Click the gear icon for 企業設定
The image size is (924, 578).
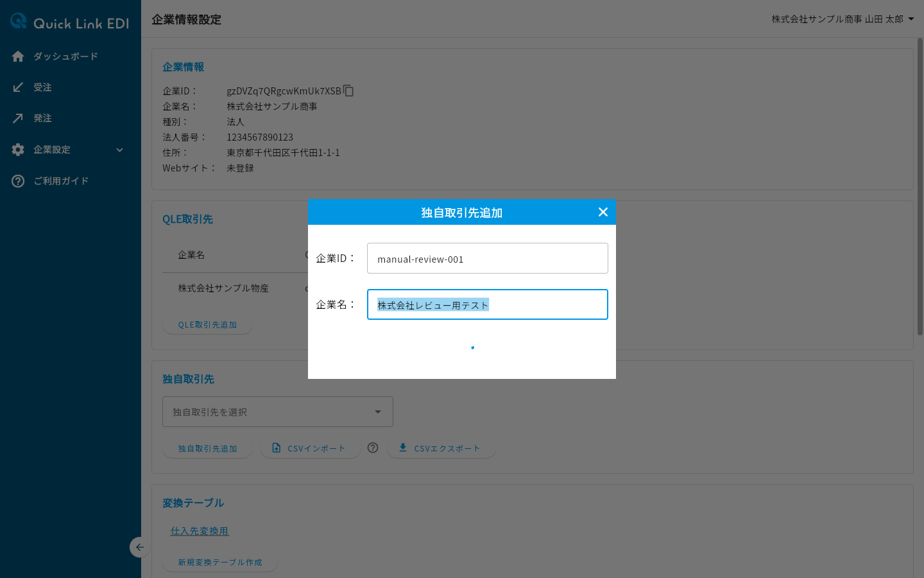pyautogui.click(x=18, y=150)
